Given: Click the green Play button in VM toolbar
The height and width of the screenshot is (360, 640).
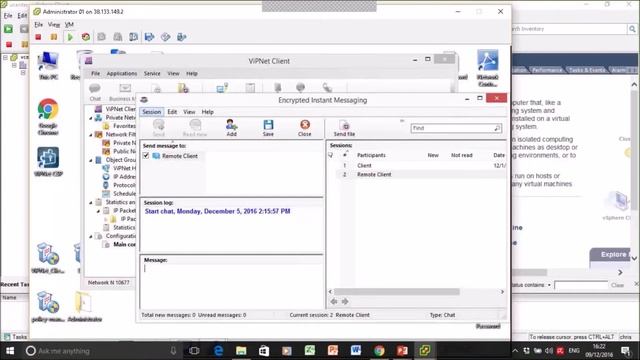Looking at the screenshot, I should pyautogui.click(x=70, y=37).
